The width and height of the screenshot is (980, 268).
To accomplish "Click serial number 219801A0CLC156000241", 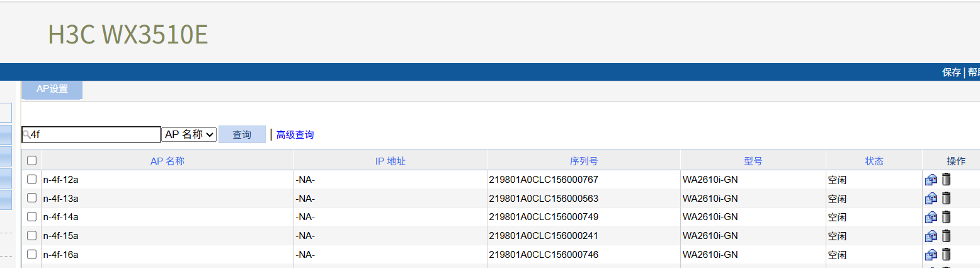I will click(x=544, y=236).
